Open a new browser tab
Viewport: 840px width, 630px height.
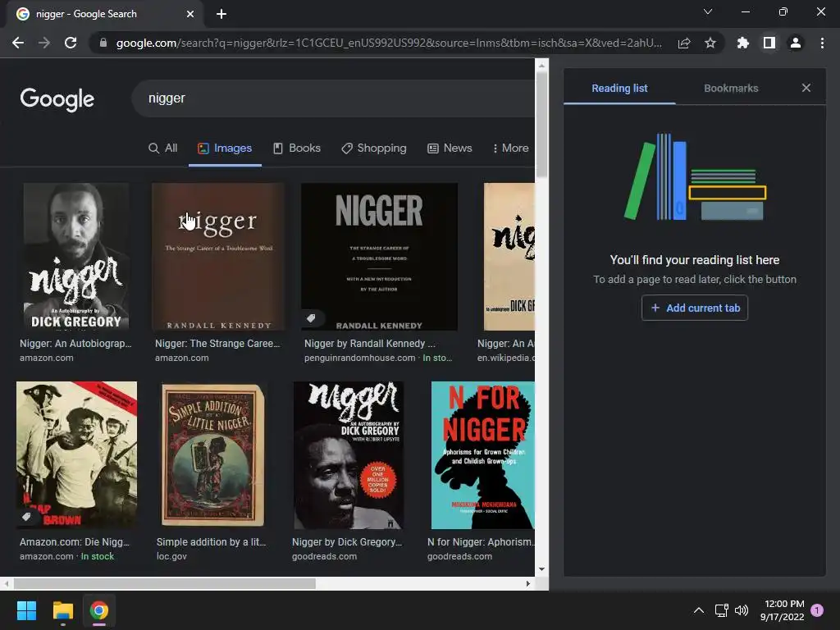coord(221,14)
